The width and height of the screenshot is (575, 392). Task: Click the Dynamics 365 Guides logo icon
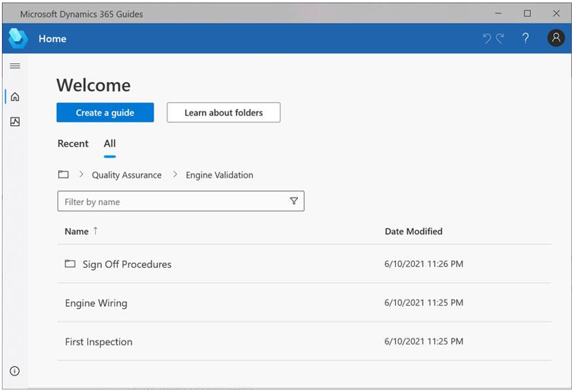19,38
